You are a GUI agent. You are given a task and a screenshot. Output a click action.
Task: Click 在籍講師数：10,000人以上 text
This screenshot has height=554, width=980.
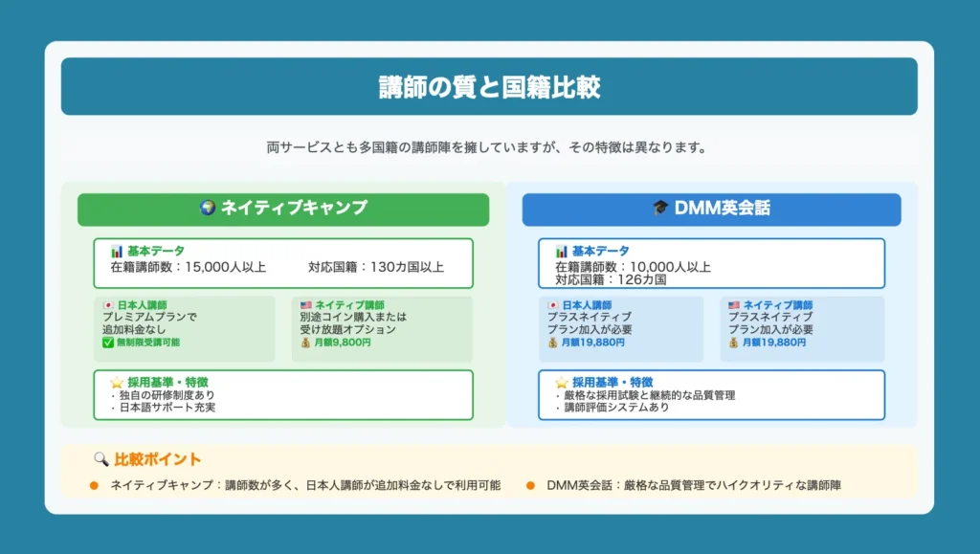coord(634,267)
